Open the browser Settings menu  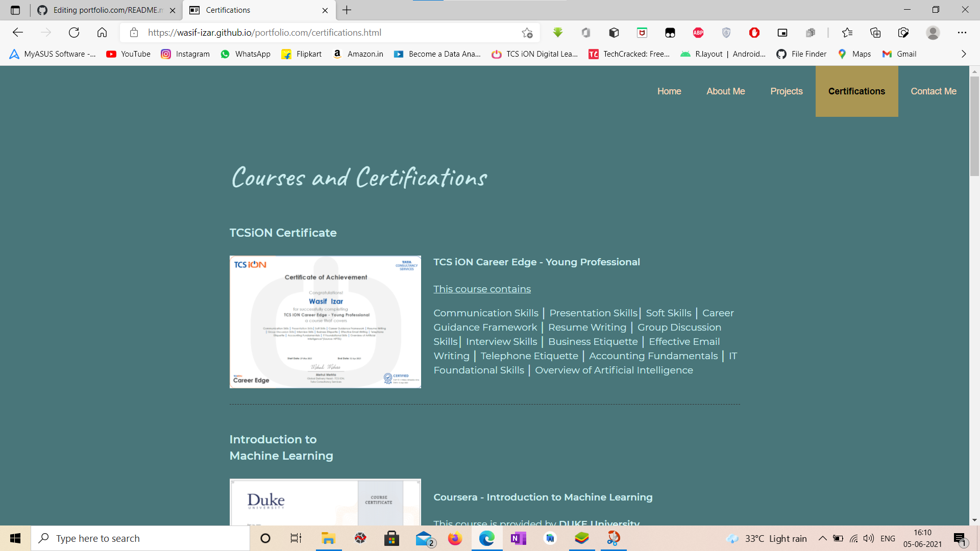pyautogui.click(x=963, y=32)
